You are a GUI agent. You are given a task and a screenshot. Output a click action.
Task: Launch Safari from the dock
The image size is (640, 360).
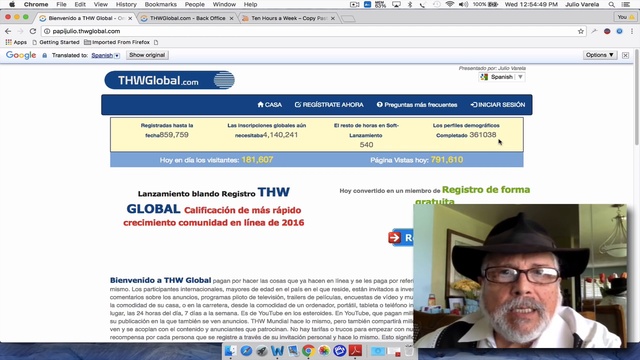[x=246, y=351]
